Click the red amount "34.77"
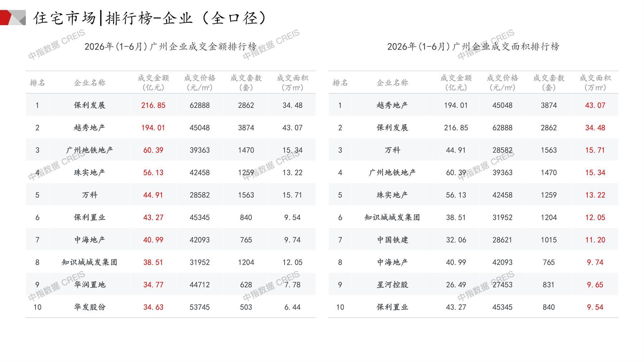The image size is (644, 362). click(153, 285)
